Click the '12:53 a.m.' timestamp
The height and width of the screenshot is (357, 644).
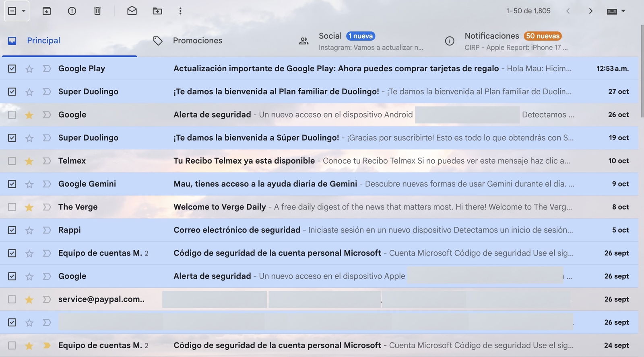click(613, 68)
